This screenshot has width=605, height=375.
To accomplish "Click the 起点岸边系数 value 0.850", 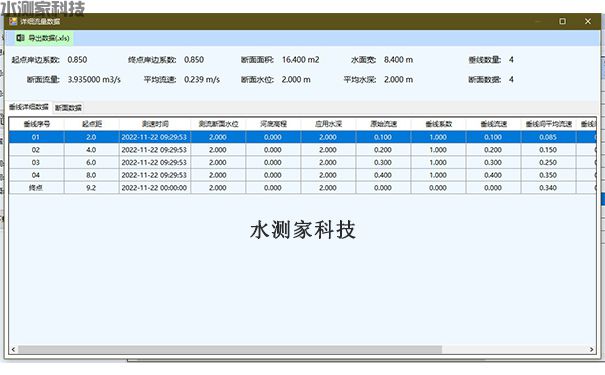I will (77, 60).
